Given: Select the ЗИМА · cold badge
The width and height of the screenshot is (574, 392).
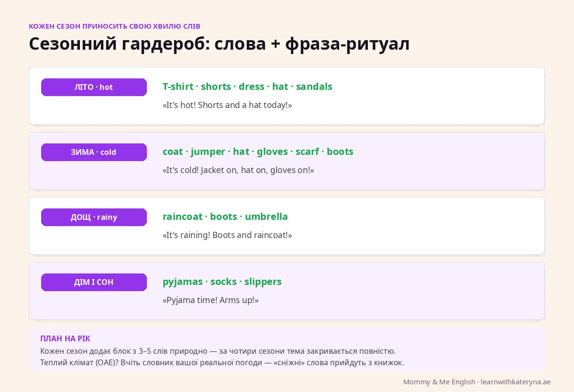Looking at the screenshot, I should [x=94, y=152].
